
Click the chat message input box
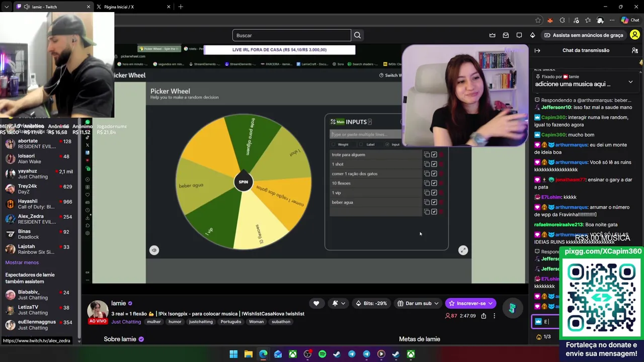click(546, 322)
